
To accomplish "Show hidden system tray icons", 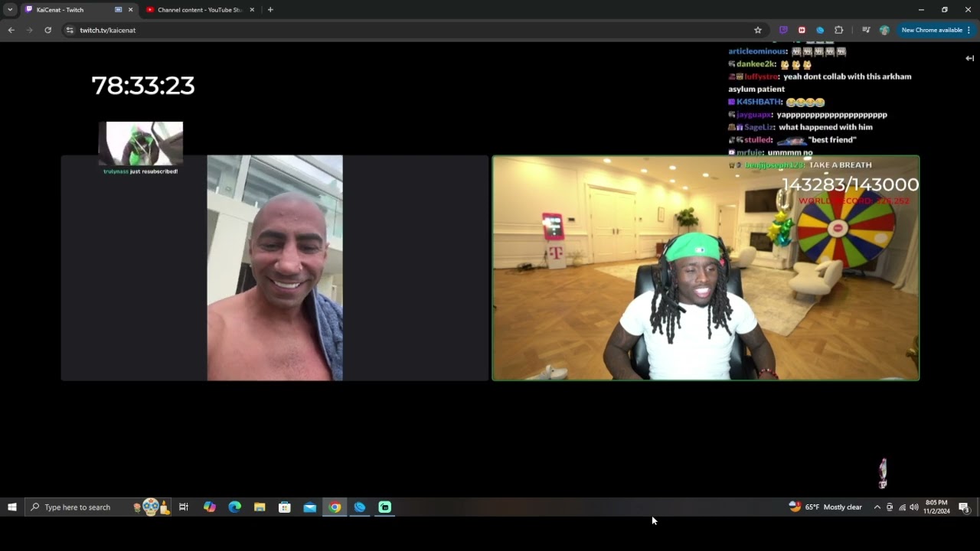I will point(877,507).
